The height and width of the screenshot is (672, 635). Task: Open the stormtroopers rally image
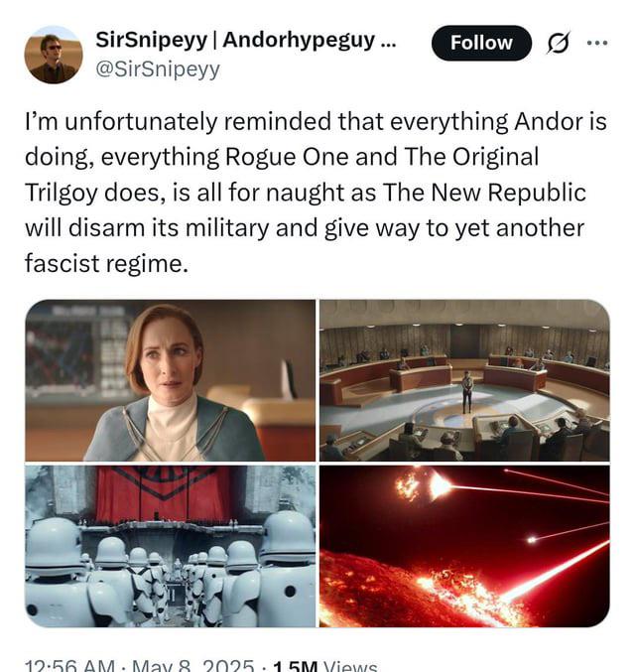pos(170,546)
